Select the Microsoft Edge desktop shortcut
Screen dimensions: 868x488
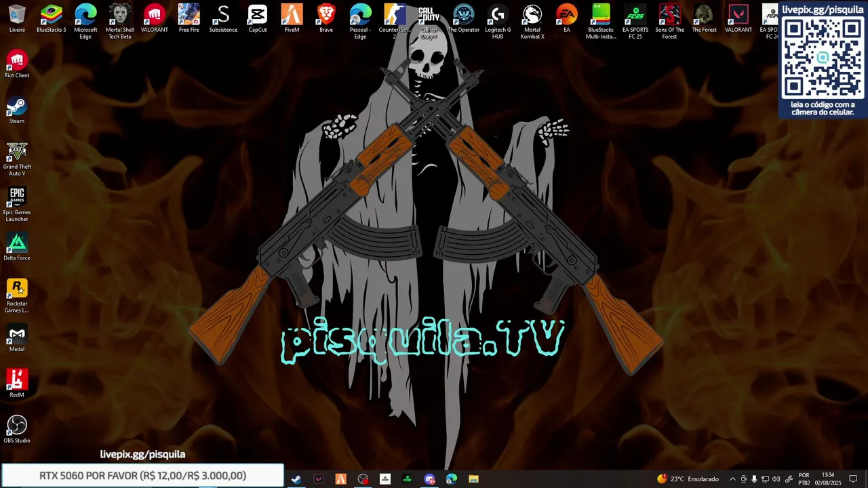[85, 21]
